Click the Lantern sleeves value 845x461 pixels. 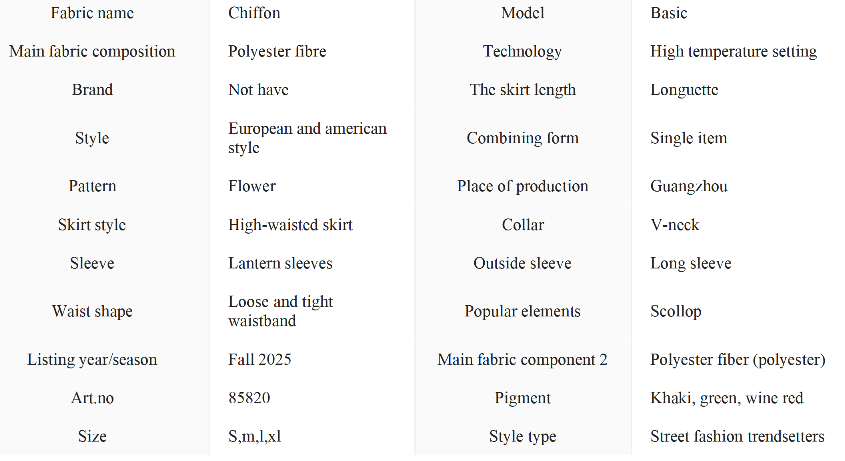(x=280, y=263)
